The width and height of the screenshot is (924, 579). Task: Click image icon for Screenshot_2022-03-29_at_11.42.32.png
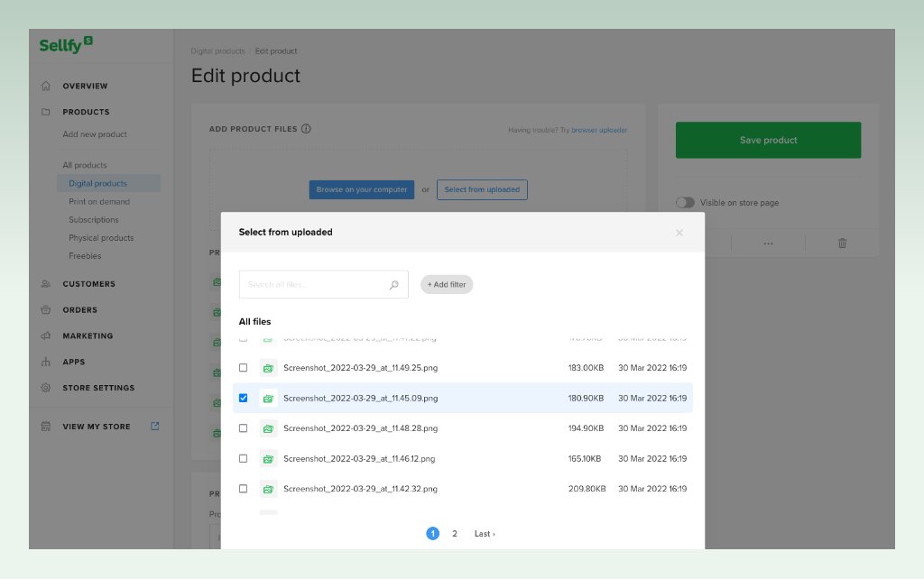[268, 489]
